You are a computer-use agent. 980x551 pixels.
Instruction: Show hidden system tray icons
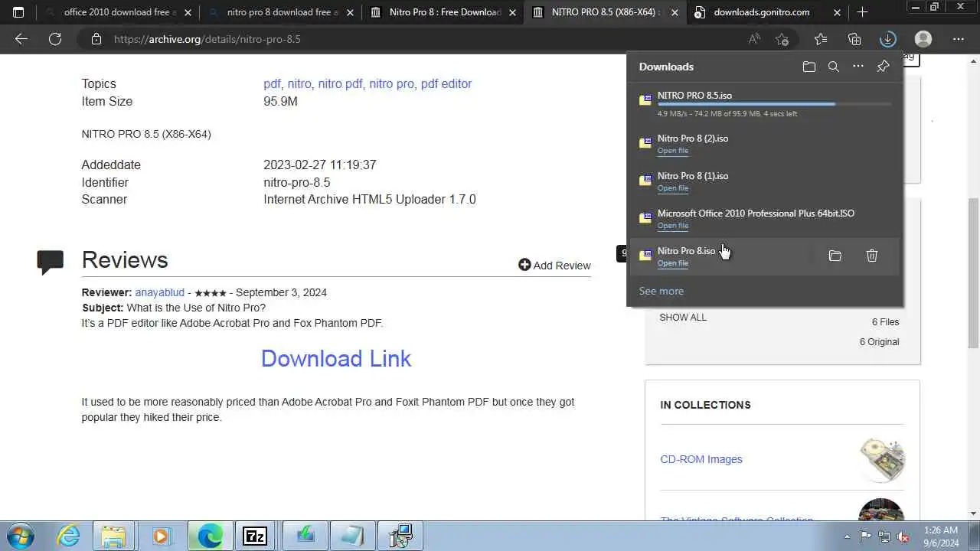coord(847,536)
